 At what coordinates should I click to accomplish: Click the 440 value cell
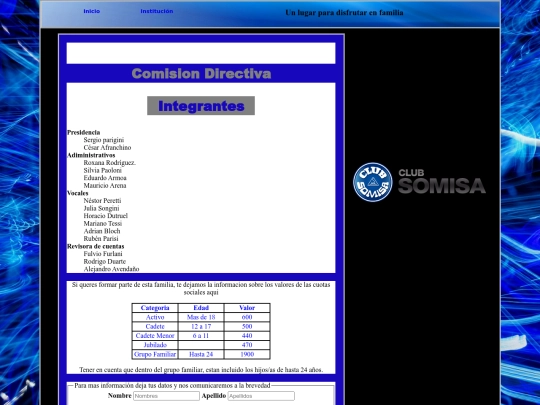tap(247, 336)
